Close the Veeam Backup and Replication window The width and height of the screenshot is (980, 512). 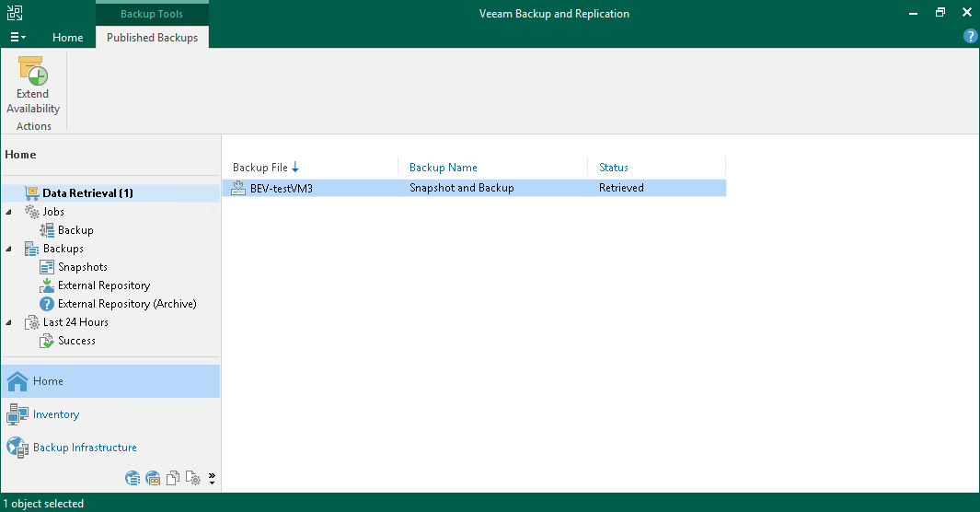click(x=967, y=13)
